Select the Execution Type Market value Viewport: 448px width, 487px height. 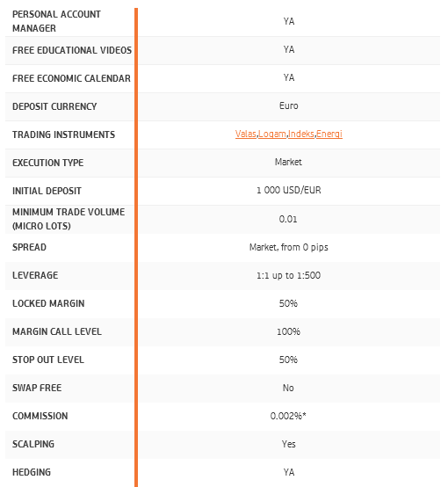click(288, 162)
